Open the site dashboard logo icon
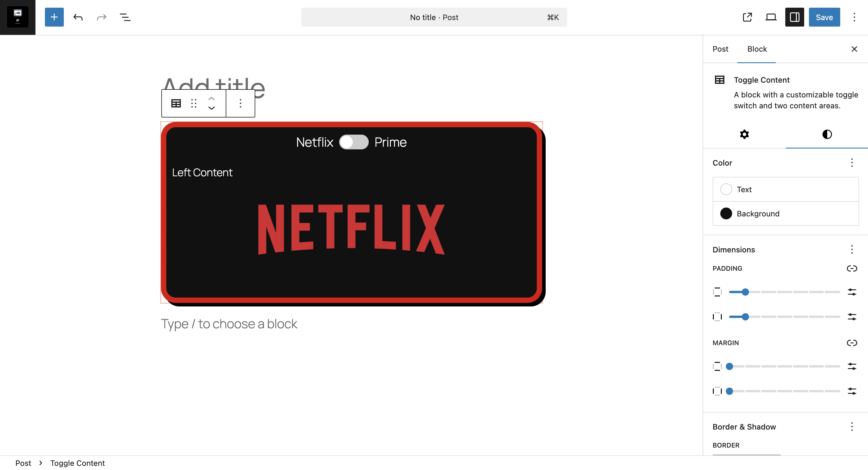 17,17
